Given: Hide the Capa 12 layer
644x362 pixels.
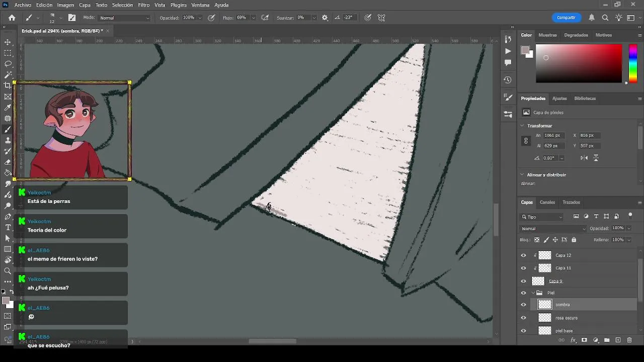Looking at the screenshot, I should pos(523,255).
